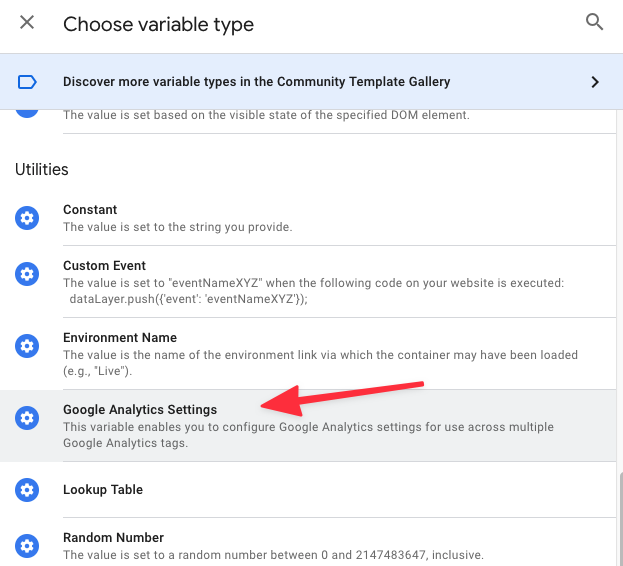Image resolution: width=623 pixels, height=566 pixels.
Task: Click the Google Analytics Settings description text
Action: (308, 435)
